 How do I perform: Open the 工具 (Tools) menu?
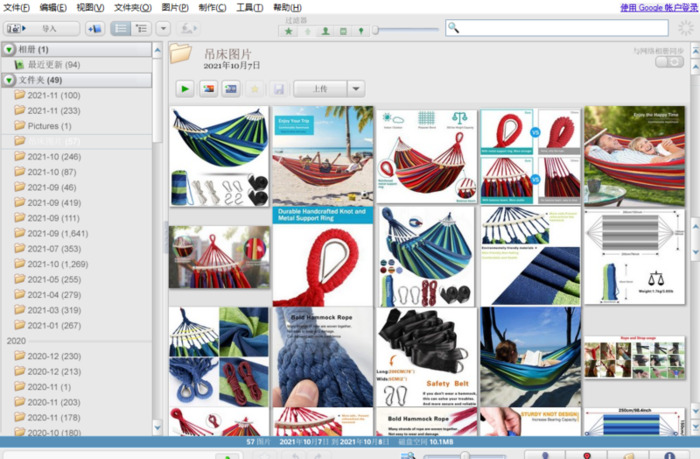pos(250,7)
